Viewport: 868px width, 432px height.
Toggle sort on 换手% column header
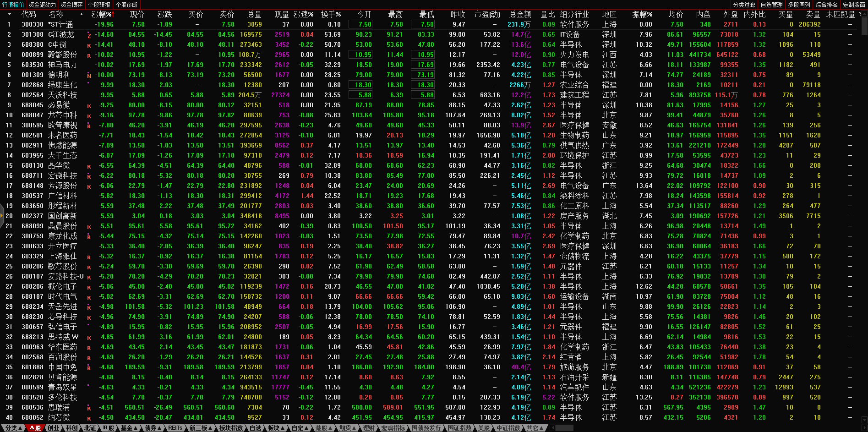tap(330, 15)
